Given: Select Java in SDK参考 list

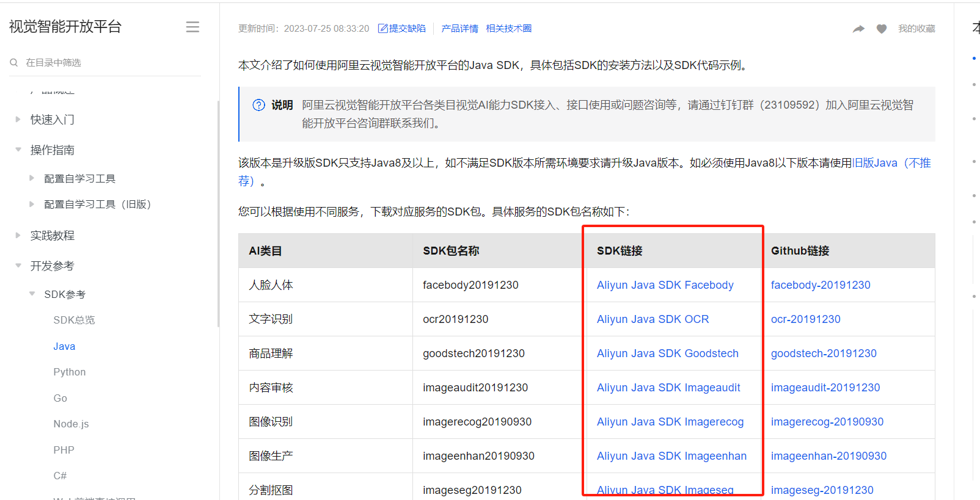Looking at the screenshot, I should click(x=64, y=346).
